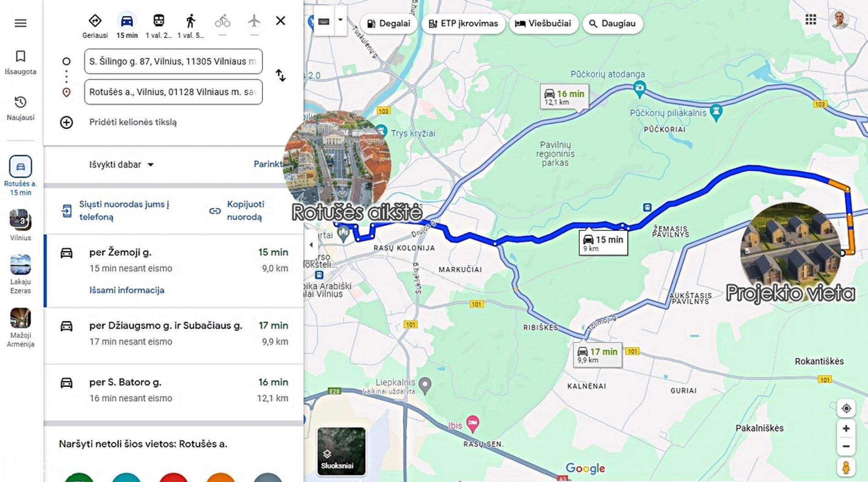Open the Išsaugota saved places icon

point(21,56)
